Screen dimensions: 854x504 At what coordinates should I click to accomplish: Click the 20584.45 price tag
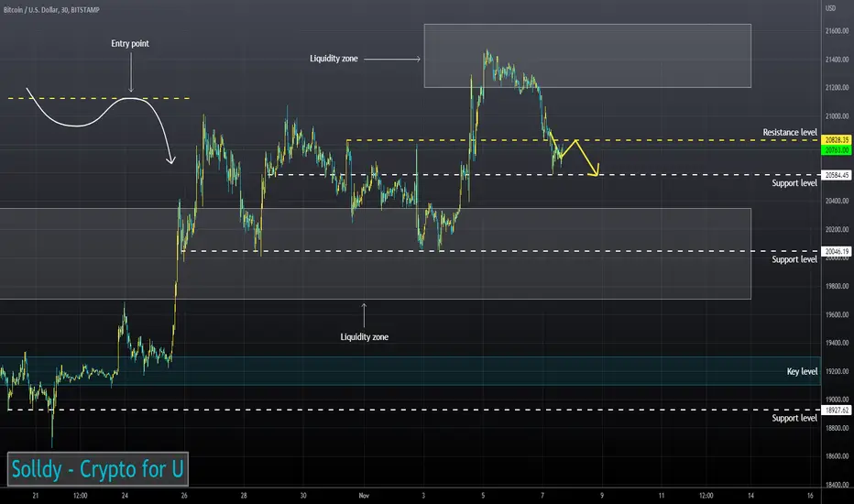click(836, 175)
